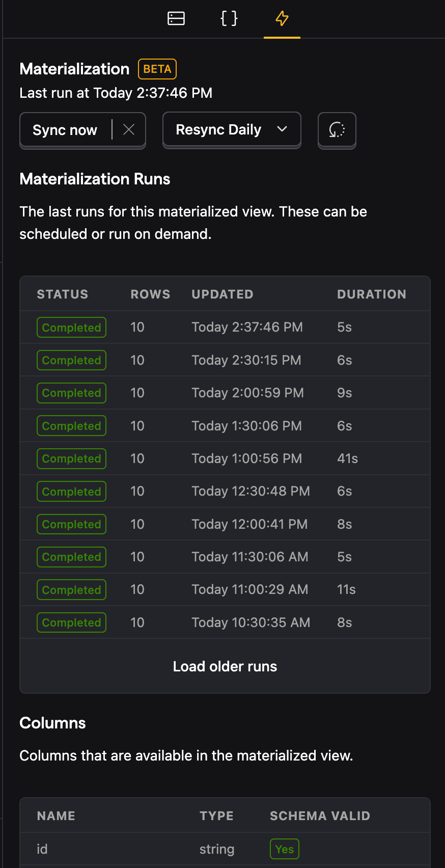
Task: Select the run row at Today 12:00:41 PM
Action: (x=225, y=524)
